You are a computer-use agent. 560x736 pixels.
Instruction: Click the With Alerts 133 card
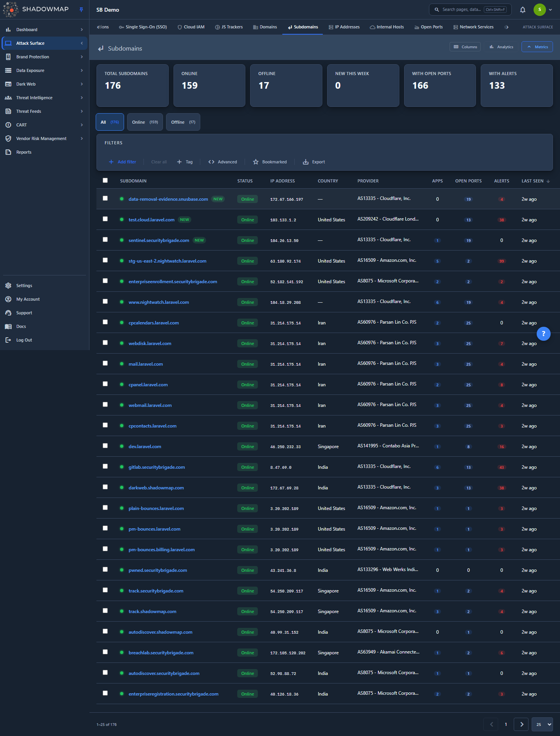pos(517,86)
